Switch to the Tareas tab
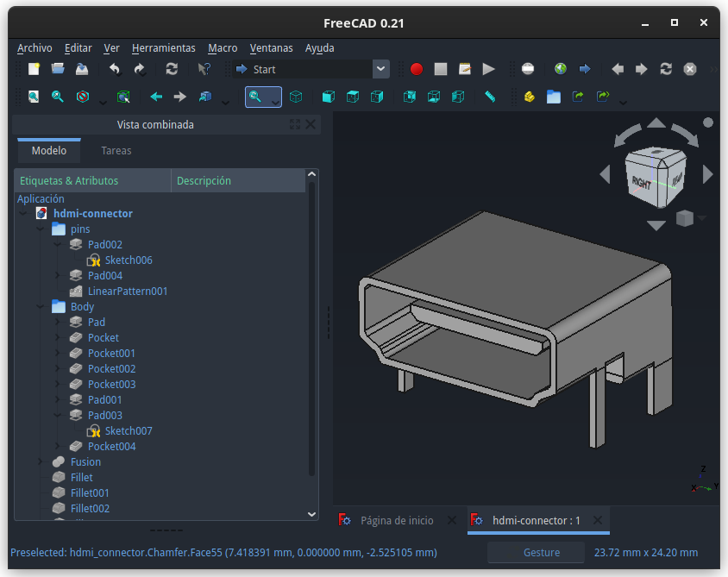This screenshot has height=577, width=728. [x=116, y=151]
